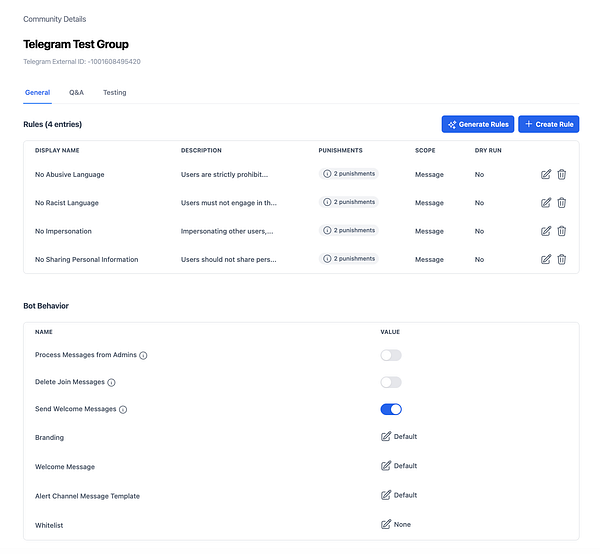
Task: Edit the No Abusive Language rule
Action: 546,174
